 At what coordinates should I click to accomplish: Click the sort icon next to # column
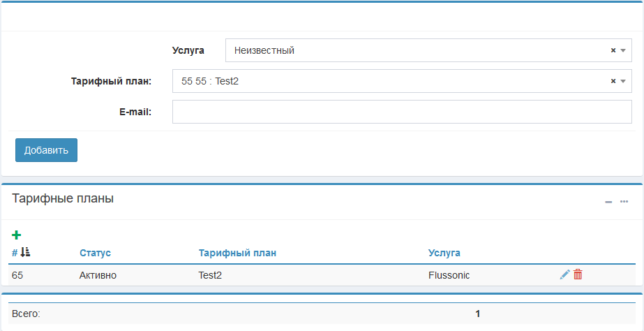point(25,253)
